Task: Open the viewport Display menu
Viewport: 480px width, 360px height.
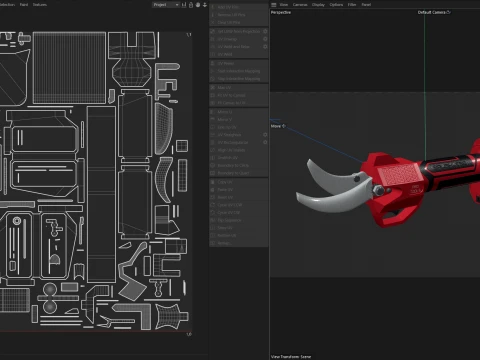Action: tap(318, 5)
